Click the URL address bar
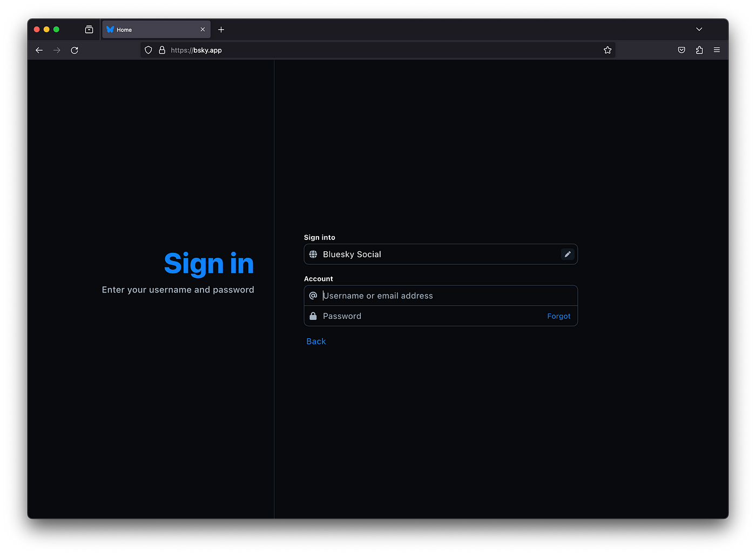The width and height of the screenshot is (756, 555). click(378, 50)
